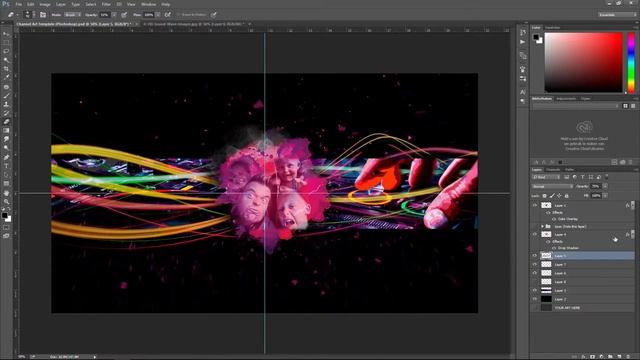The width and height of the screenshot is (640, 360).
Task: Toggle visibility of Layer 7
Action: (x=535, y=264)
